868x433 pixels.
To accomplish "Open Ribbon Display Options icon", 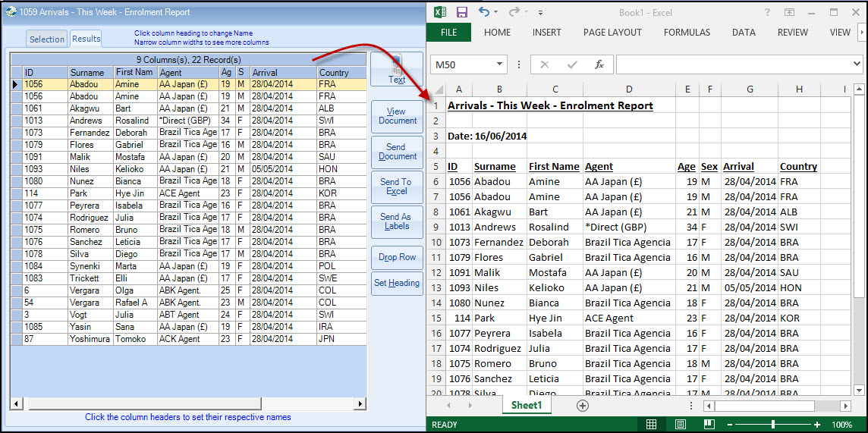I will (789, 12).
